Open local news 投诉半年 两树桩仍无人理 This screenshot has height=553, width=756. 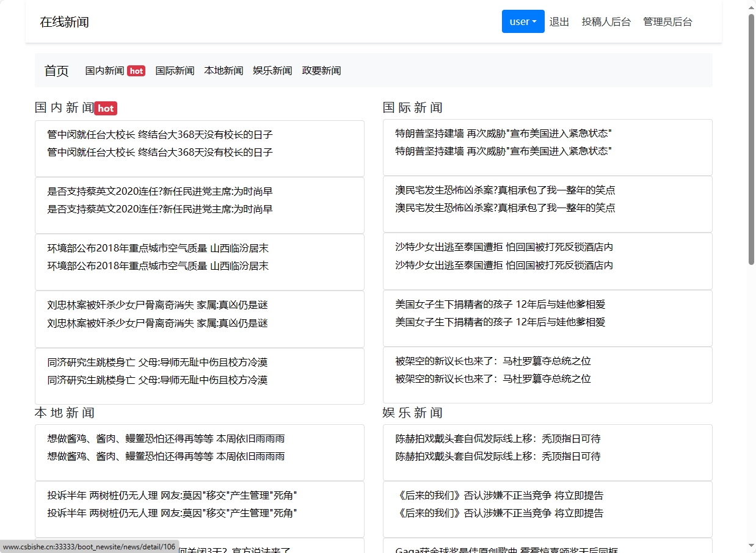click(x=172, y=496)
